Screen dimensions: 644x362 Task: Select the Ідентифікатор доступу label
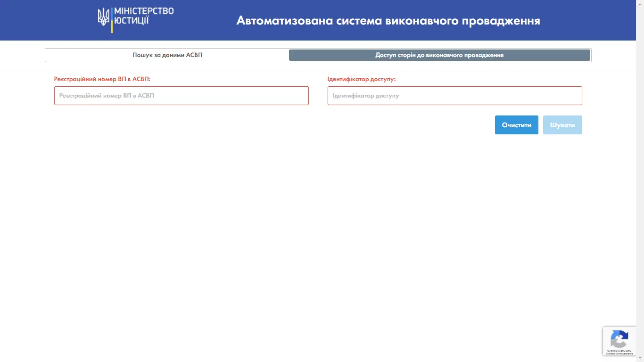click(x=361, y=79)
